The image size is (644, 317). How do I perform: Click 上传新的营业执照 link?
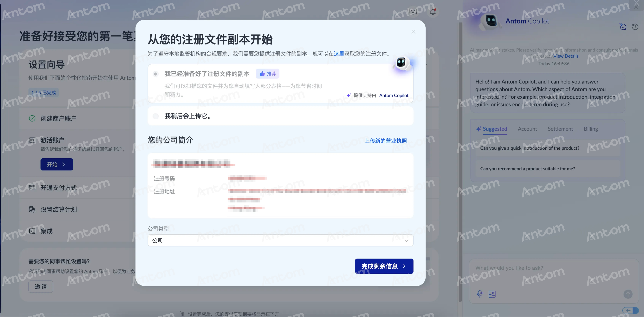[386, 141]
